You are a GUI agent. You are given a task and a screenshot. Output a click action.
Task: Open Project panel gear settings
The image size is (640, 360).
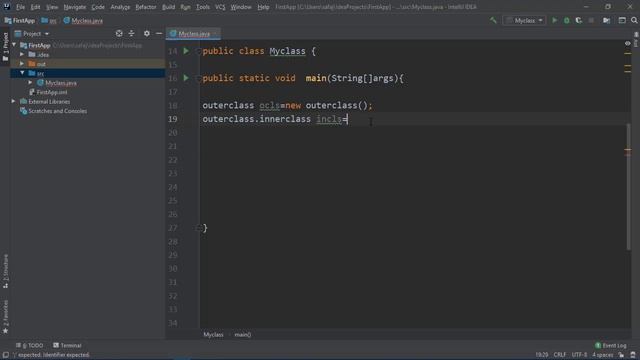(147, 33)
